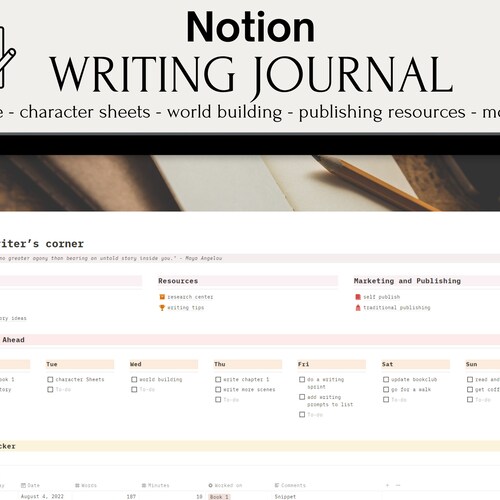Click the pencil logo in the banner
The height and width of the screenshot is (500, 500).
[x=7, y=57]
